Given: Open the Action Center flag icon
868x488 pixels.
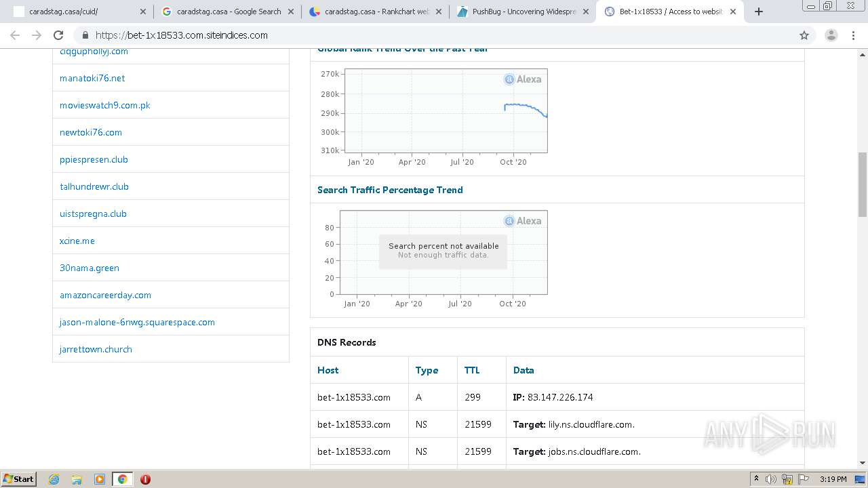Looking at the screenshot, I should 804,479.
